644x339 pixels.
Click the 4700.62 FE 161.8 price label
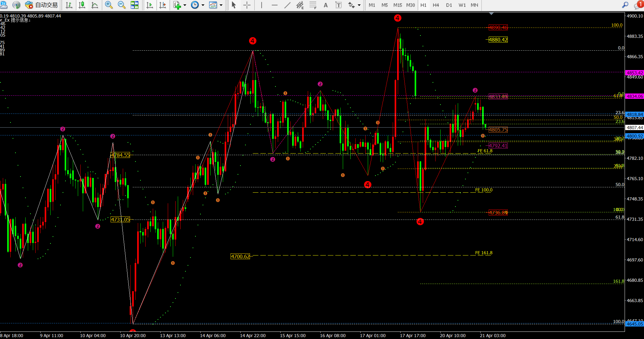coord(240,256)
